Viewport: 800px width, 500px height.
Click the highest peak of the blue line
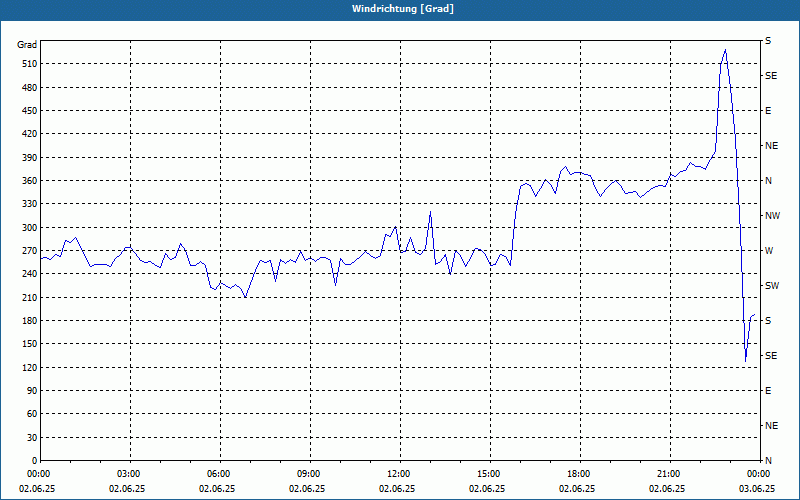(726, 49)
